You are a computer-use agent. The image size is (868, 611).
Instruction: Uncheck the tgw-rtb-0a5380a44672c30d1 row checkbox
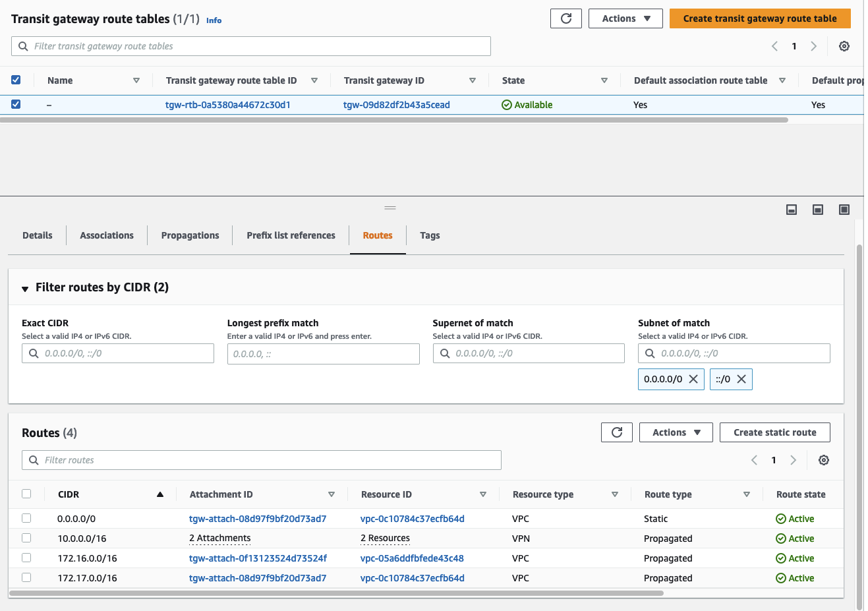point(16,104)
